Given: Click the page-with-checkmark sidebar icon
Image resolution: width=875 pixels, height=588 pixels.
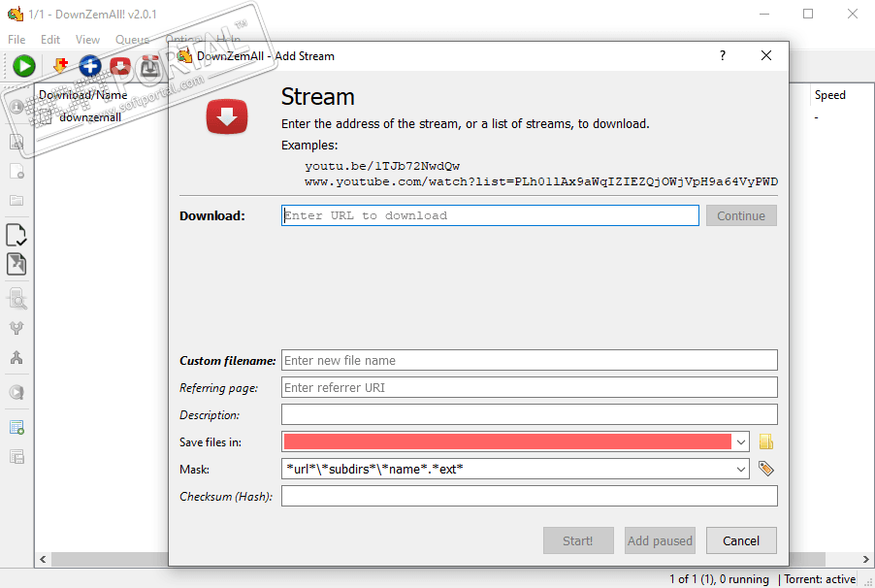Looking at the screenshot, I should click(16, 235).
